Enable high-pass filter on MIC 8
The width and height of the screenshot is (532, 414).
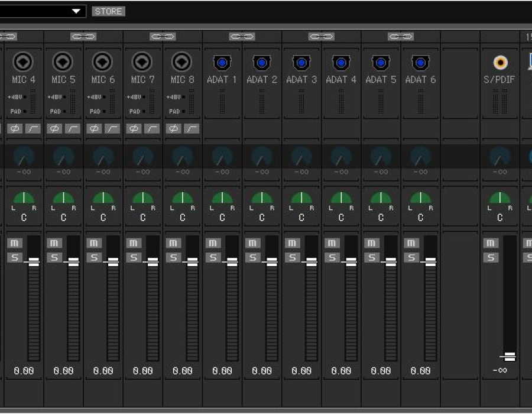tap(192, 128)
